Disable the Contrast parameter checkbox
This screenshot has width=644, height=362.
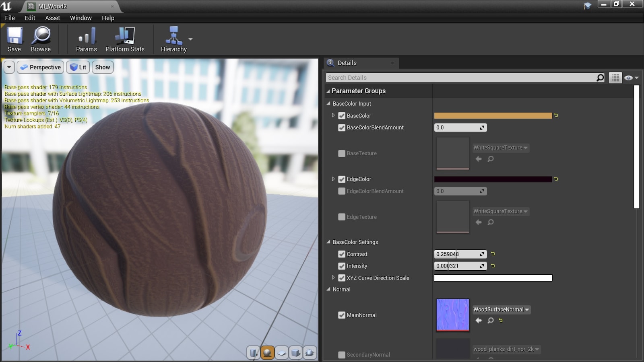342,254
